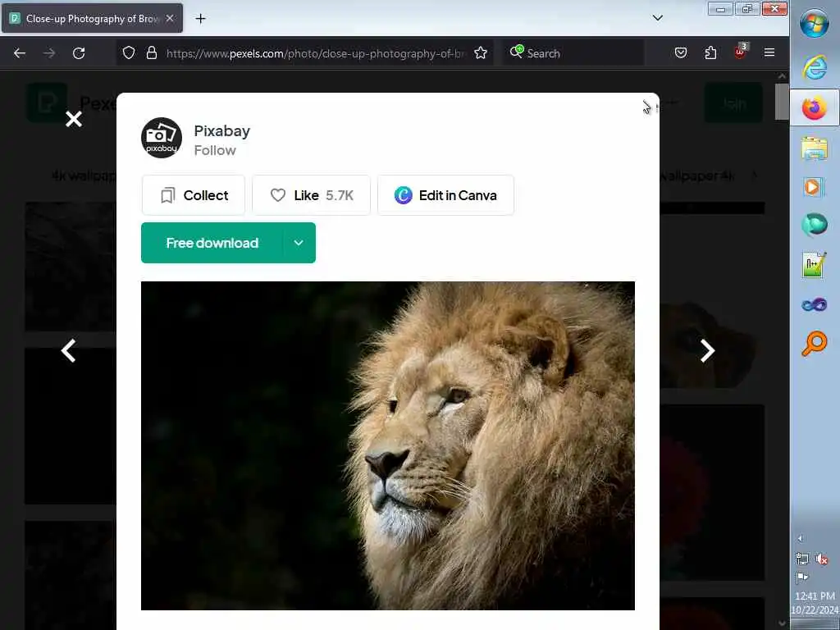Screen dimensions: 840x630
Task: Open the Pixabay profile avatar
Action: point(162,138)
